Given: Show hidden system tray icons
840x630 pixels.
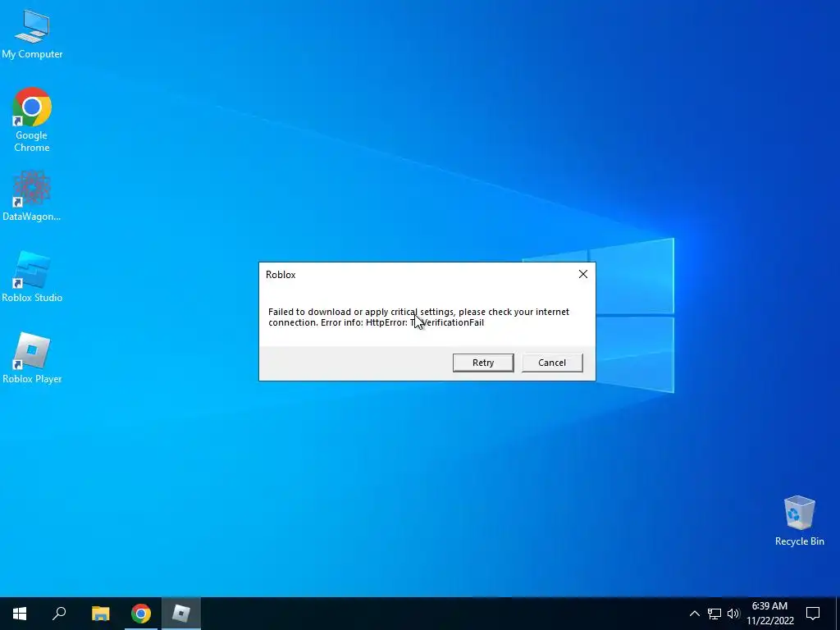Looking at the screenshot, I should point(694,614).
